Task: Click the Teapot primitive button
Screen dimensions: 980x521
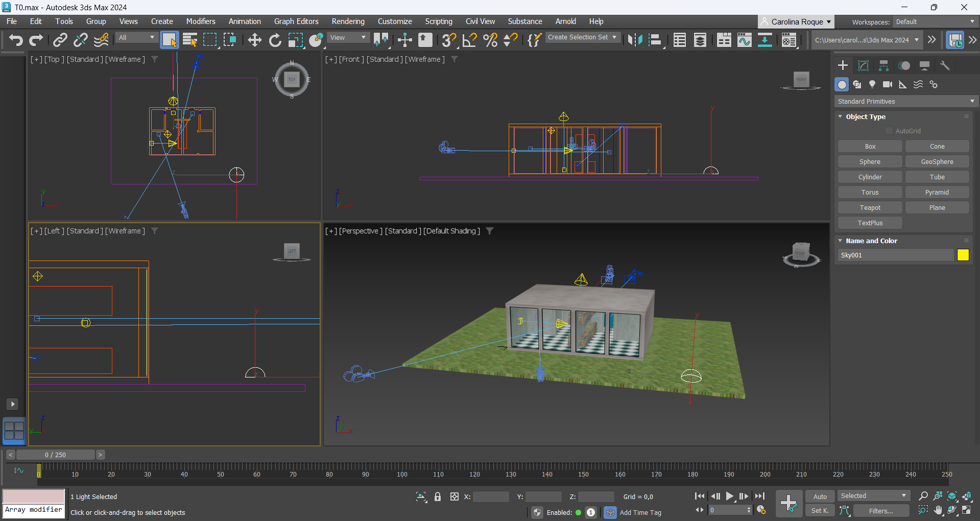Action: pos(870,207)
